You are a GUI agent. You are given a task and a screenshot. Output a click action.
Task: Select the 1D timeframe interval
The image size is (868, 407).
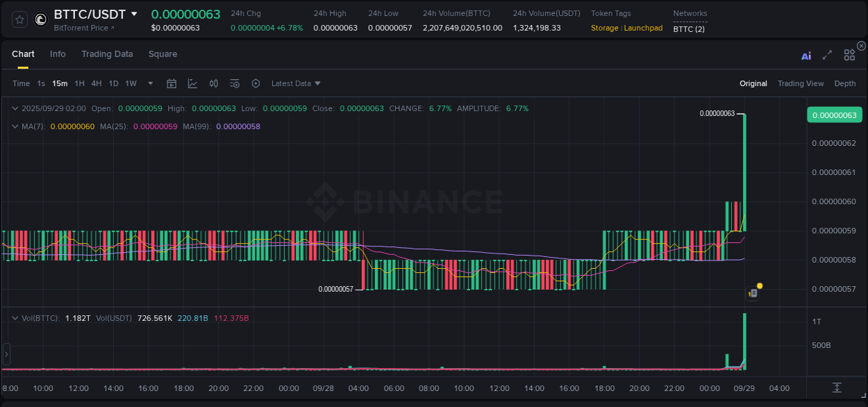coord(113,83)
